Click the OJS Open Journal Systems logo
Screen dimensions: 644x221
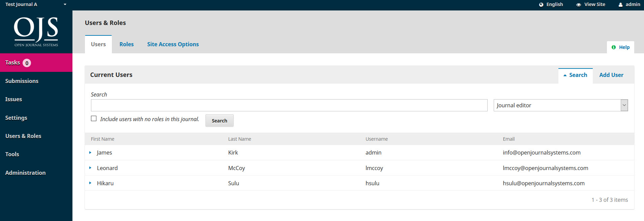pyautogui.click(x=36, y=32)
